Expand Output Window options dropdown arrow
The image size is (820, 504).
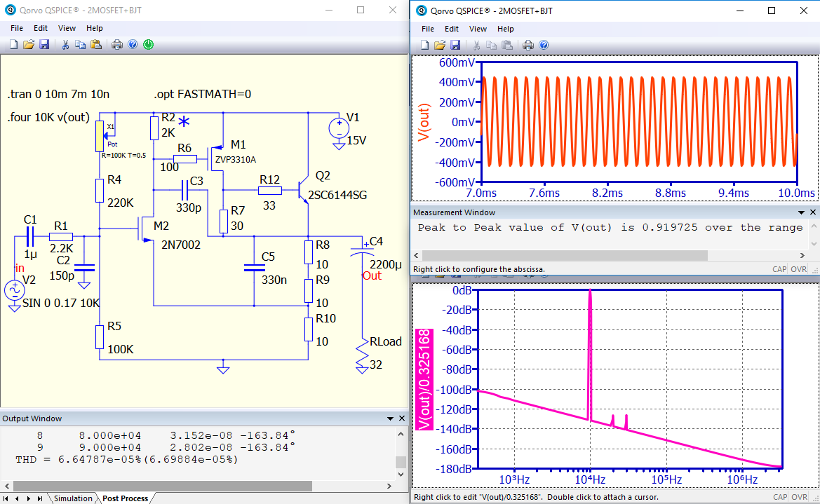[390, 418]
